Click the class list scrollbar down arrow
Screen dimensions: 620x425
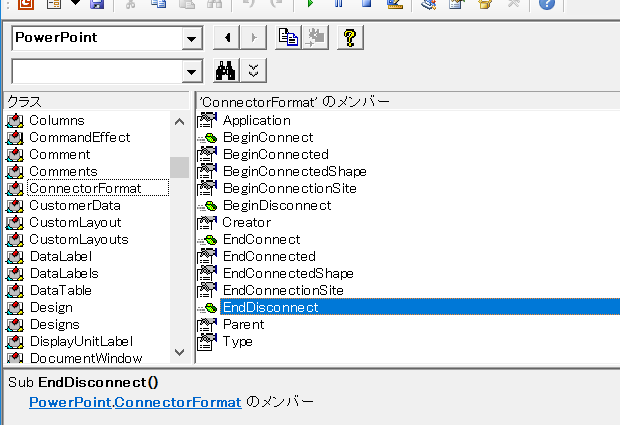[x=180, y=352]
